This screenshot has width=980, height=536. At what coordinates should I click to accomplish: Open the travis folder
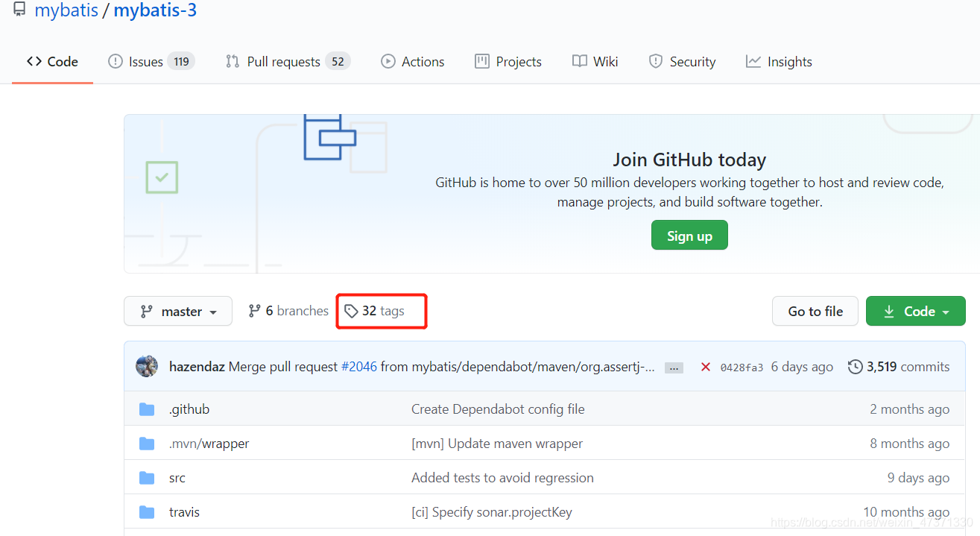(184, 512)
